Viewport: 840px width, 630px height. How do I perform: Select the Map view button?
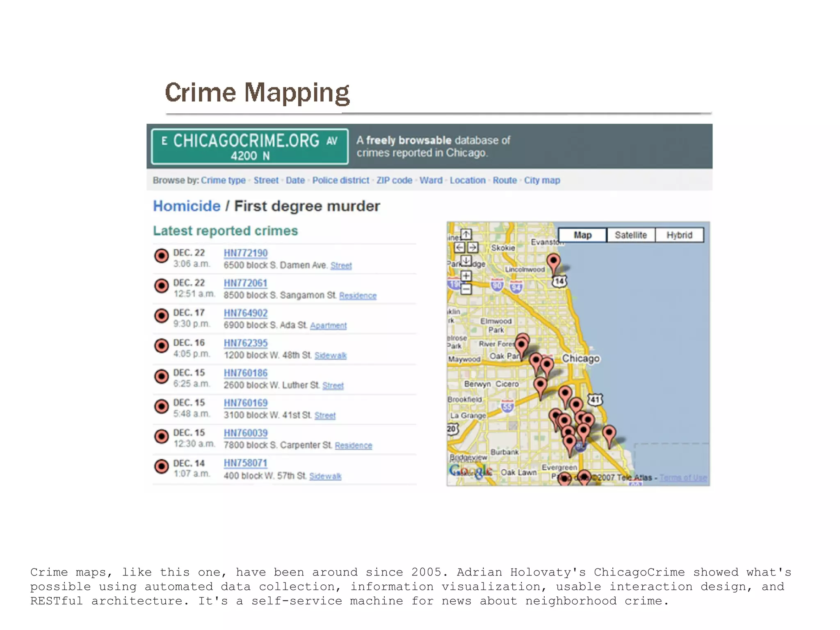[582, 235]
